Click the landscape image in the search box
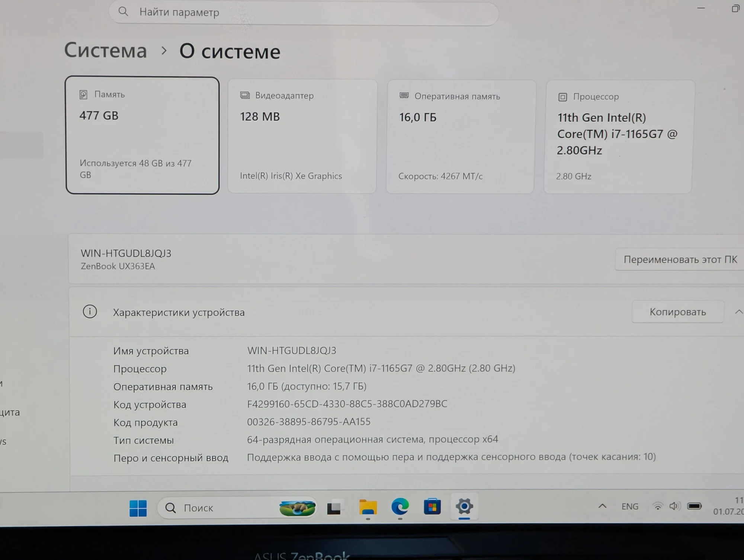744x560 pixels. click(x=297, y=508)
